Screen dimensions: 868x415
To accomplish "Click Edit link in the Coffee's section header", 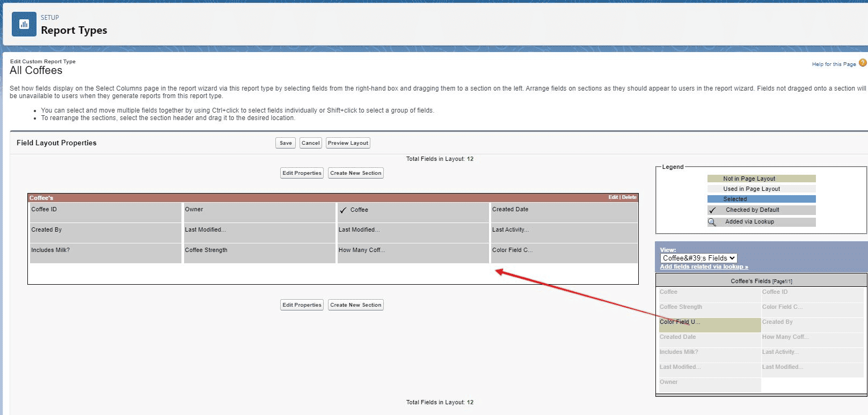I will [613, 197].
